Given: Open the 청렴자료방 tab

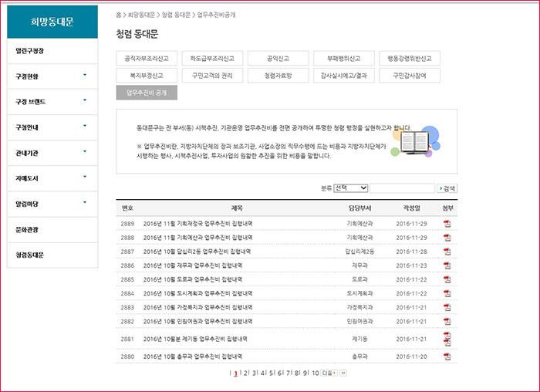Looking at the screenshot, I should pyautogui.click(x=278, y=76).
